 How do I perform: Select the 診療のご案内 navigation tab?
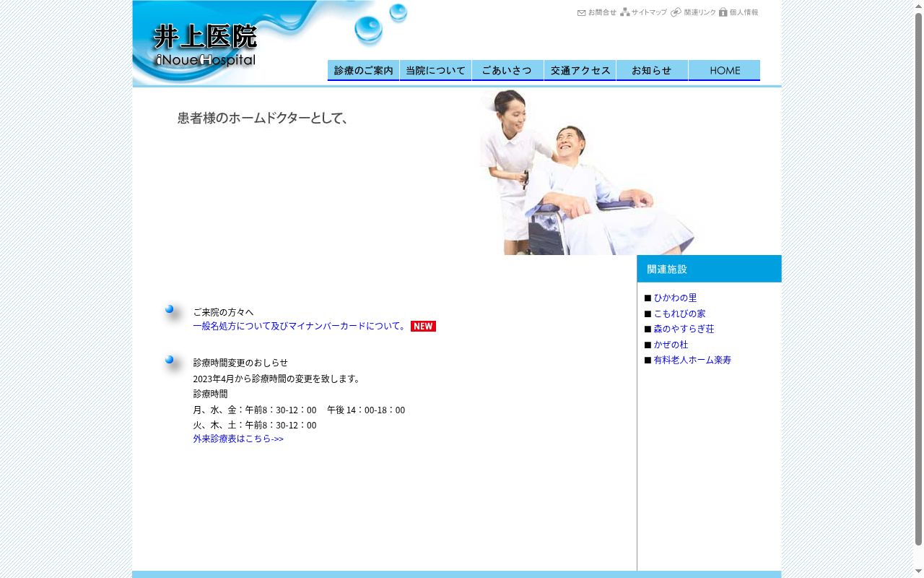(x=363, y=70)
